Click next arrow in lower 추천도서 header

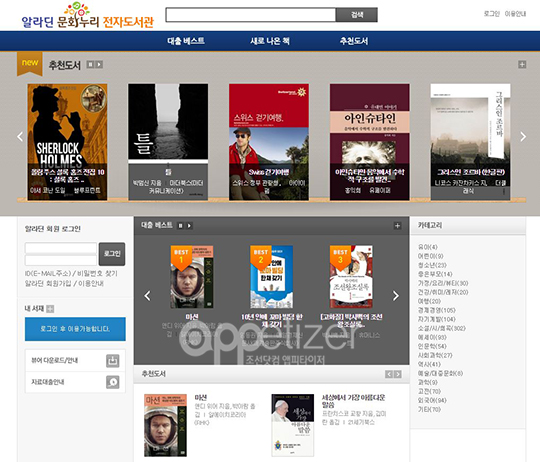click(x=397, y=374)
